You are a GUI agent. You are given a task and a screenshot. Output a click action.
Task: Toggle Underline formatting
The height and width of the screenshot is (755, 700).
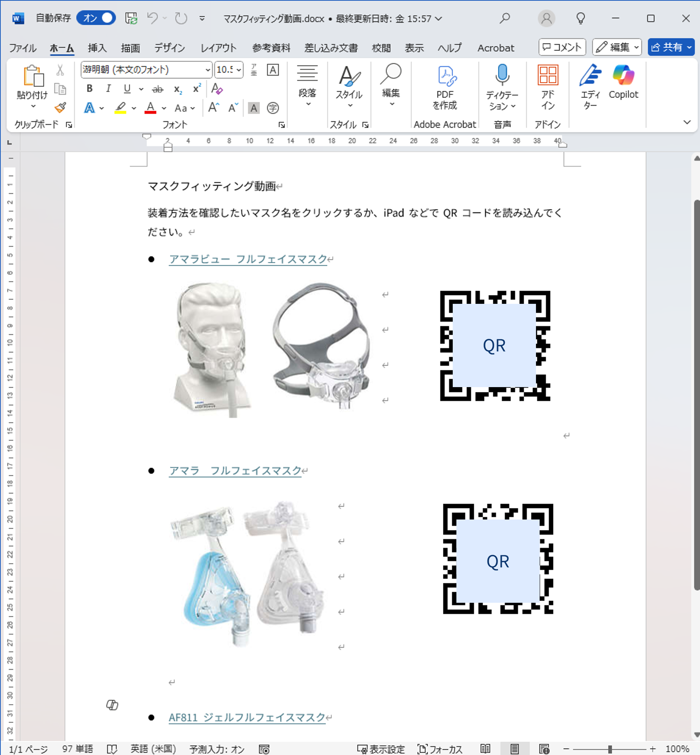pyautogui.click(x=127, y=89)
